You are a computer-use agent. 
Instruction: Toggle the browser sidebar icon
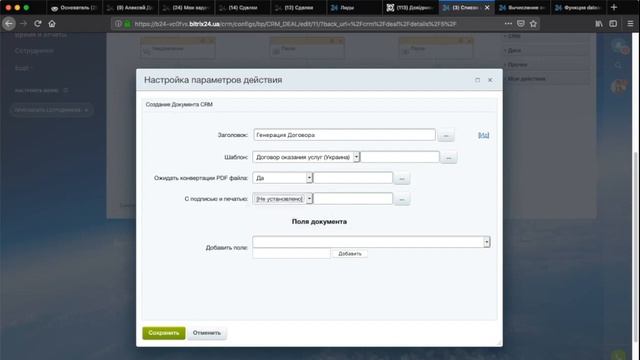(613, 24)
